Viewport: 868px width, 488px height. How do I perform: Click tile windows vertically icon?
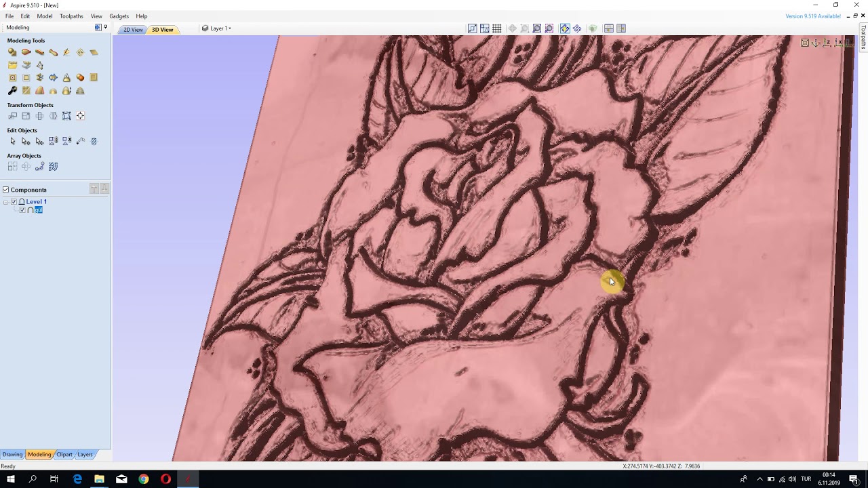(x=621, y=28)
